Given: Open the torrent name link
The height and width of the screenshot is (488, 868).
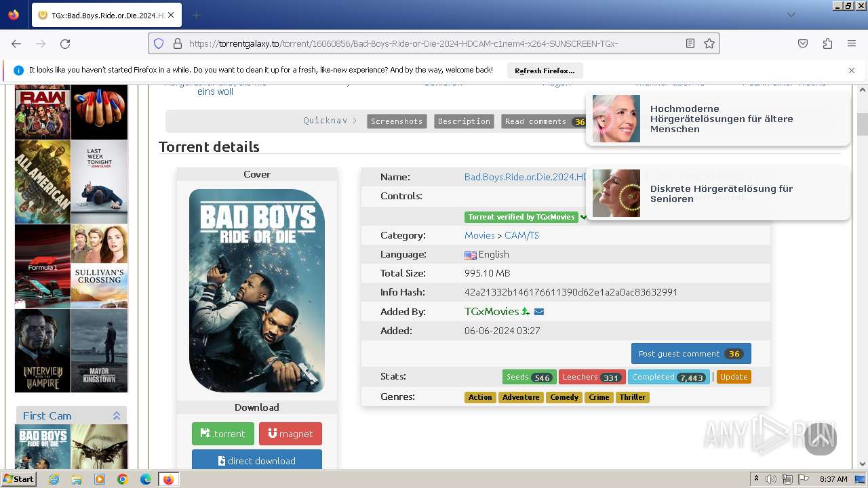Looking at the screenshot, I should point(526,177).
